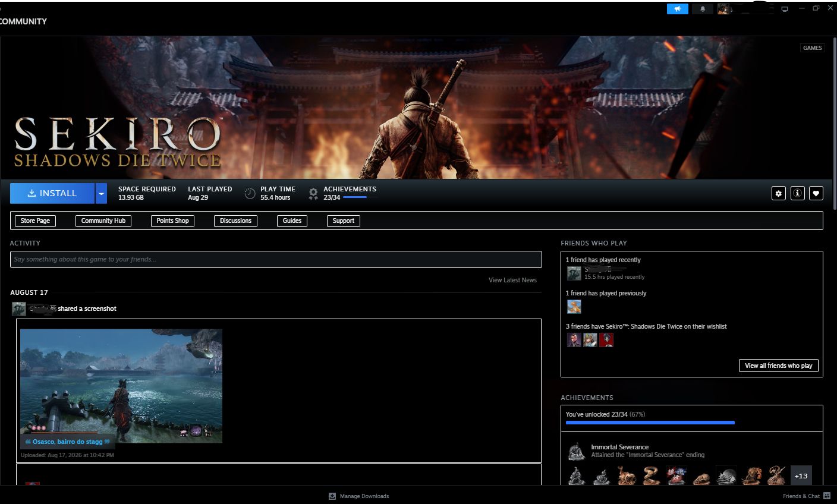Viewport: 837px width, 504px height.
Task: Click the 'Osasco, bairro do stagg' screenshot caption
Action: (x=68, y=442)
